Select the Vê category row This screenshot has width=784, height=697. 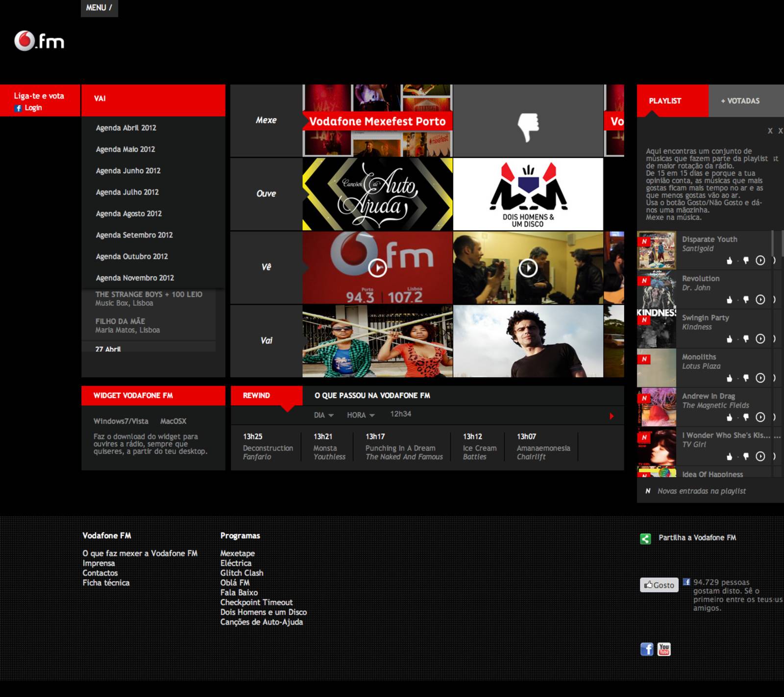tap(266, 267)
